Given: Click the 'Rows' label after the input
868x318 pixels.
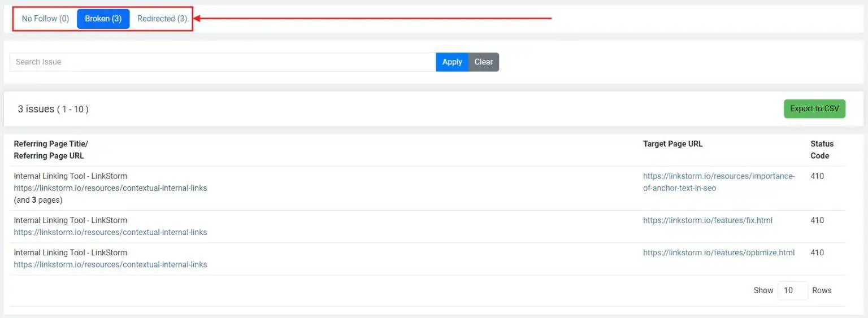Looking at the screenshot, I should click(822, 290).
